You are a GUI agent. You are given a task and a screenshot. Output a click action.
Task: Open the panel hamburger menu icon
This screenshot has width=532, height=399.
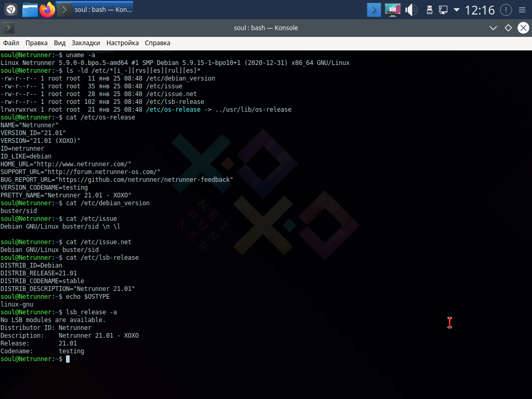pos(522,10)
